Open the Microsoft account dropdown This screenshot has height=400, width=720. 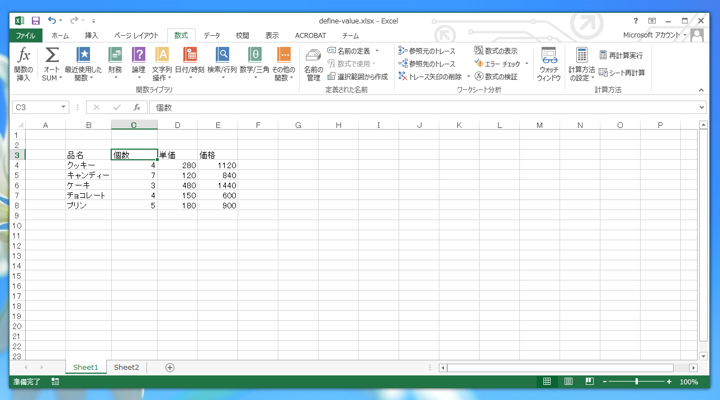654,35
